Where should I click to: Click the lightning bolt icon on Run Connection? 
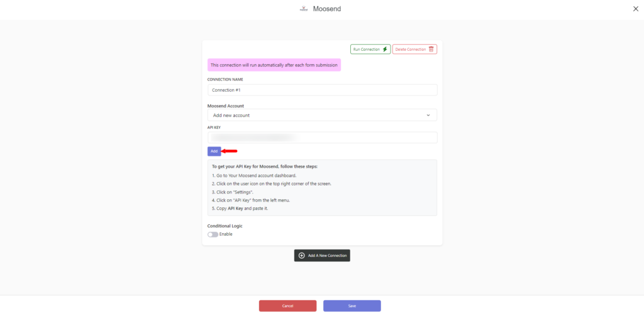[x=385, y=49]
